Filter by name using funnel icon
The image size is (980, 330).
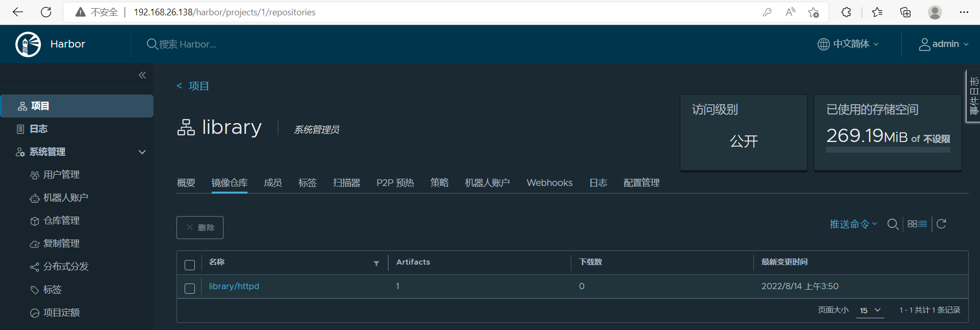point(376,263)
